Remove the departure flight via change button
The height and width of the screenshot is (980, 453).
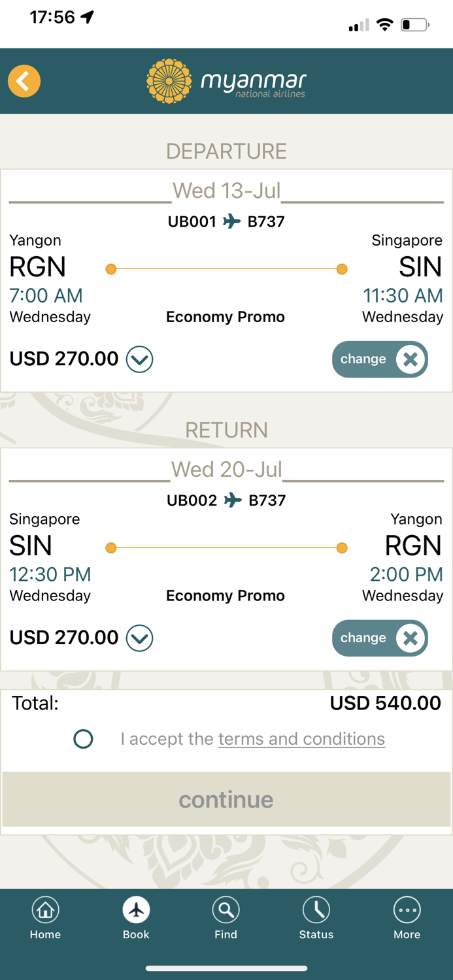(380, 359)
